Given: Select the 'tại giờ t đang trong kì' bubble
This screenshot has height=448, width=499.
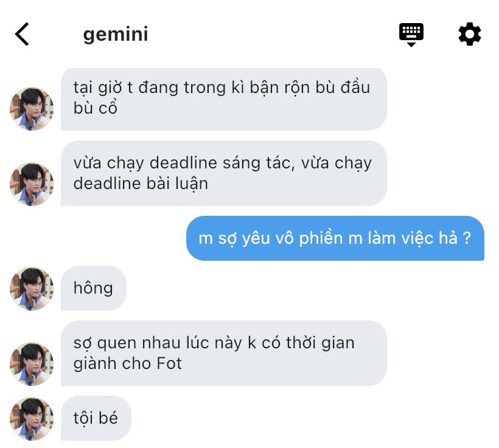Looking at the screenshot, I should click(x=224, y=99).
